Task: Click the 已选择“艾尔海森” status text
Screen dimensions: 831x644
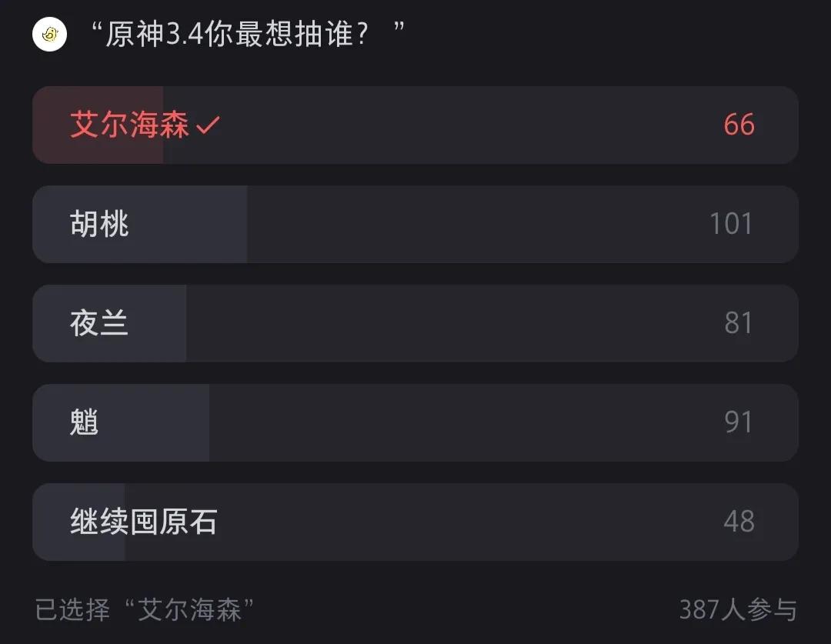Action: pyautogui.click(x=145, y=609)
